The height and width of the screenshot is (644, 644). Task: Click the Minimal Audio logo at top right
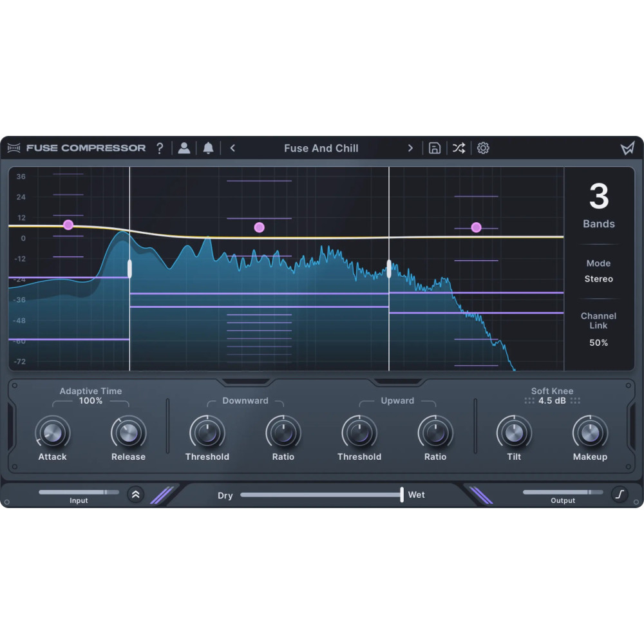627,148
